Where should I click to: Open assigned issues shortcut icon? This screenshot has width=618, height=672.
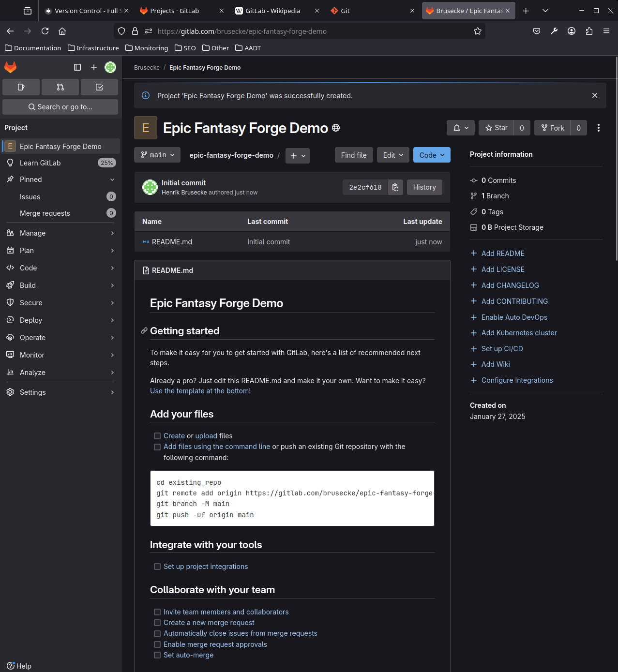21,87
